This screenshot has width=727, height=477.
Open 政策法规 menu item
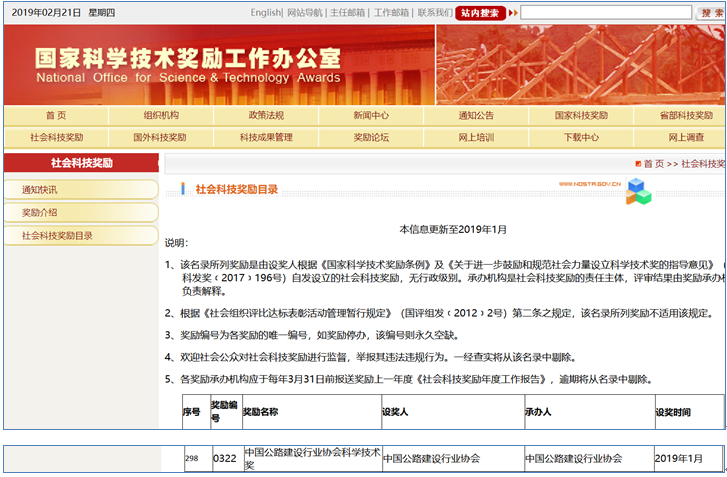tap(266, 115)
